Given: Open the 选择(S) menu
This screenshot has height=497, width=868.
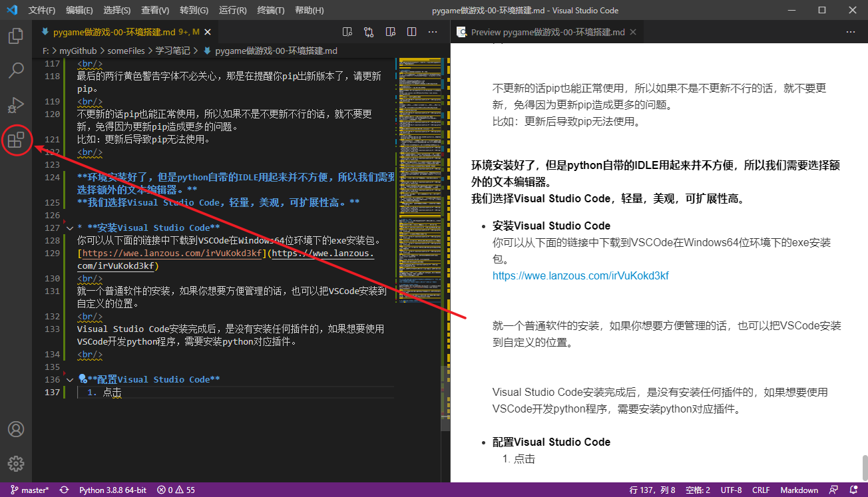Looking at the screenshot, I should point(117,10).
